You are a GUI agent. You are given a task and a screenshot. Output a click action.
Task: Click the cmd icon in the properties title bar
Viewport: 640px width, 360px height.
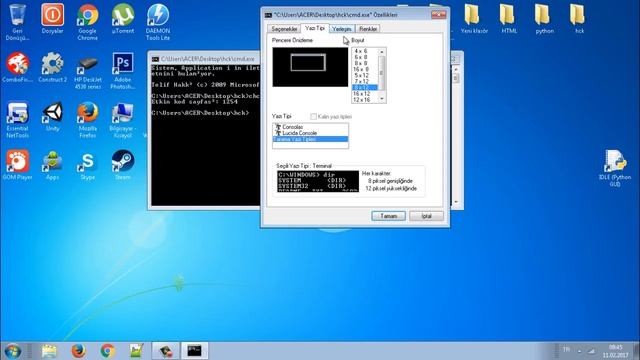pos(268,15)
